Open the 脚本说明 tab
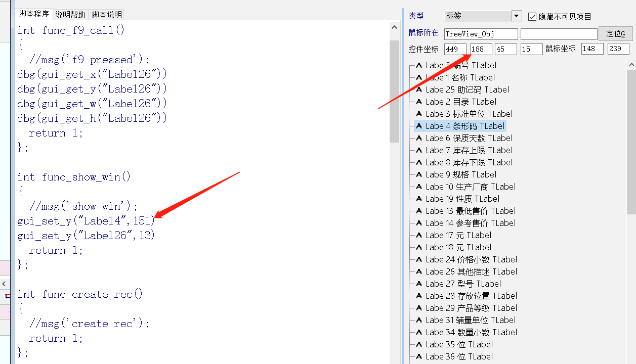Screen dimensions: 636x364 (107, 15)
